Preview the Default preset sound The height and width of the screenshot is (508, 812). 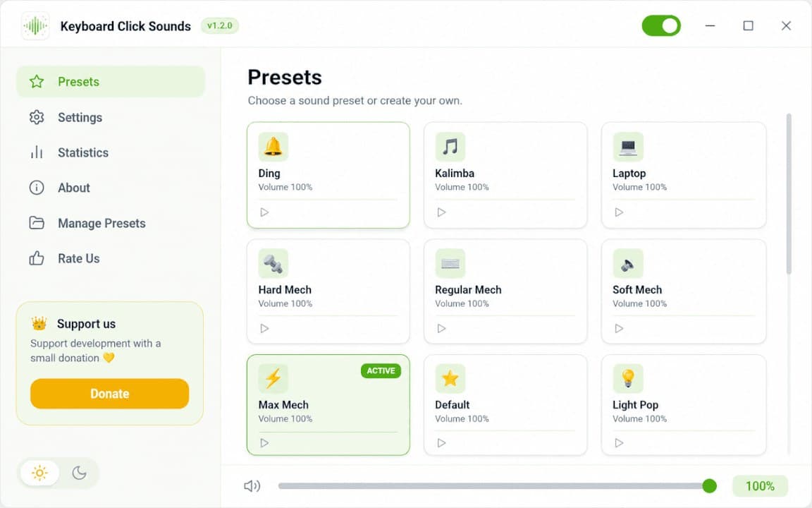[441, 442]
